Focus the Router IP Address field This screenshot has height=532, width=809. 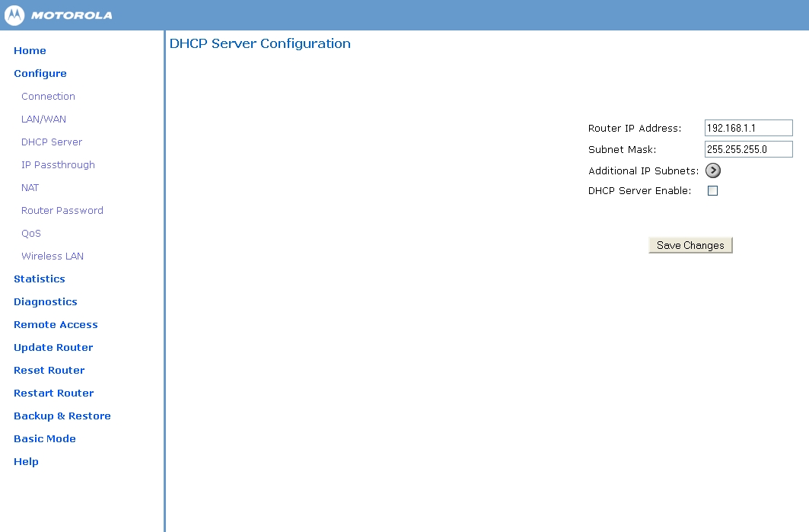(x=748, y=128)
